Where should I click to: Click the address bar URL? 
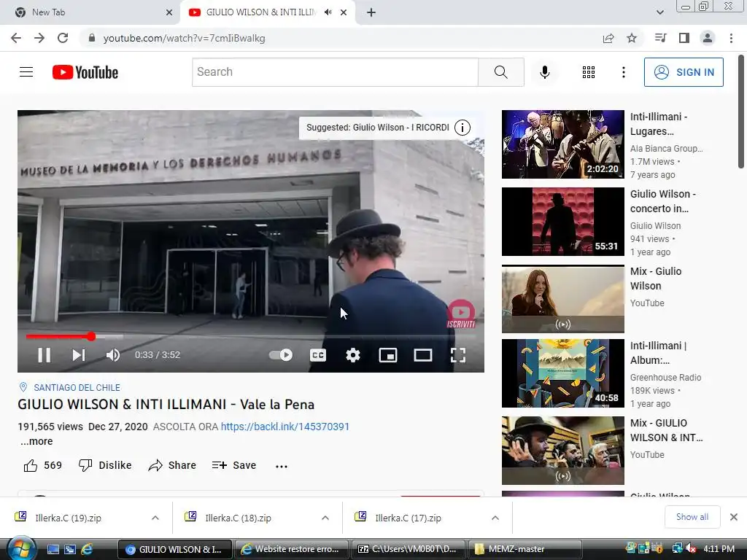click(184, 38)
